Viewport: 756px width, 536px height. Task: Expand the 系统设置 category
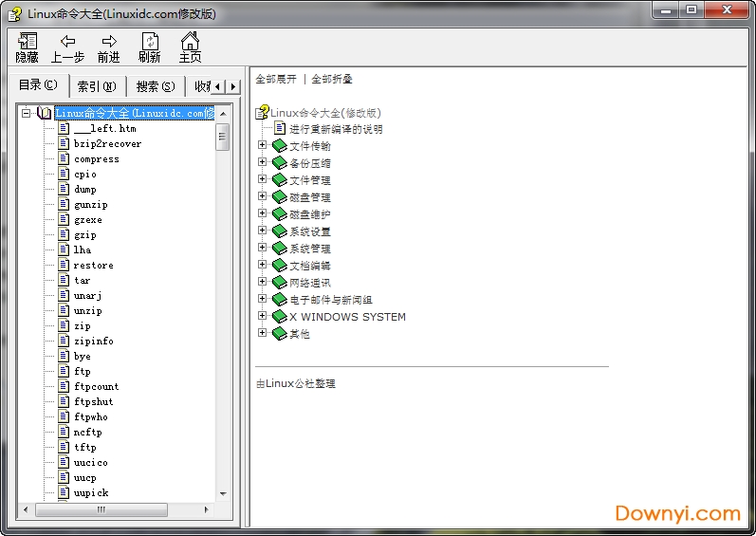[x=262, y=231]
